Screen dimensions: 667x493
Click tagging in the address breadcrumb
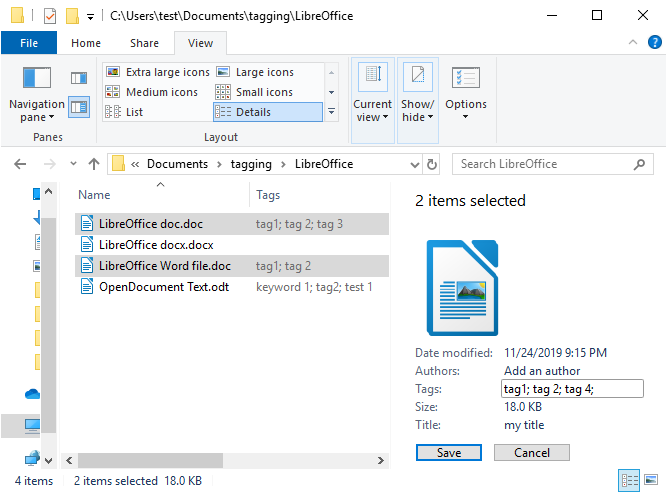pos(251,164)
